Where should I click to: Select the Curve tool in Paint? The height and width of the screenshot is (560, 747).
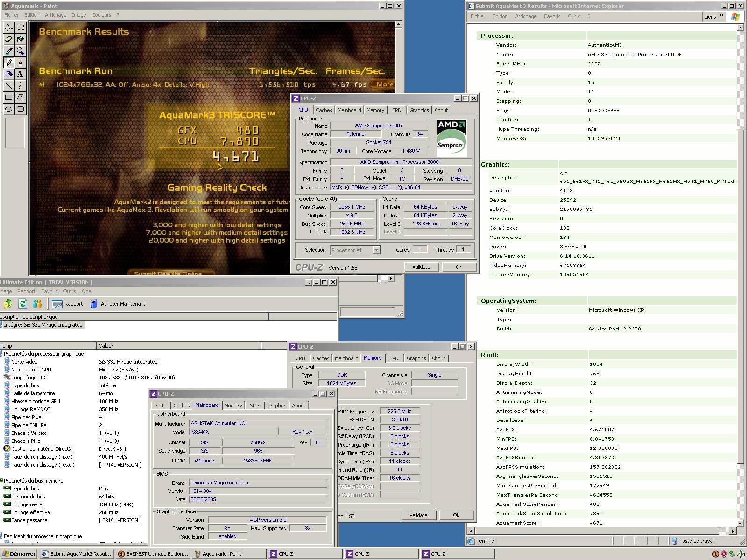tap(21, 86)
